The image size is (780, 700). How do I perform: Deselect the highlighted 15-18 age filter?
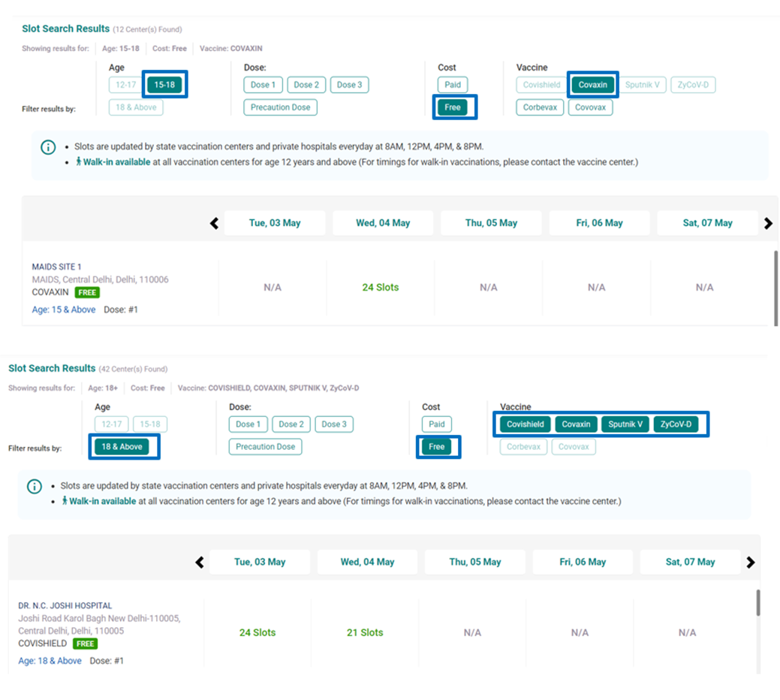coord(164,85)
